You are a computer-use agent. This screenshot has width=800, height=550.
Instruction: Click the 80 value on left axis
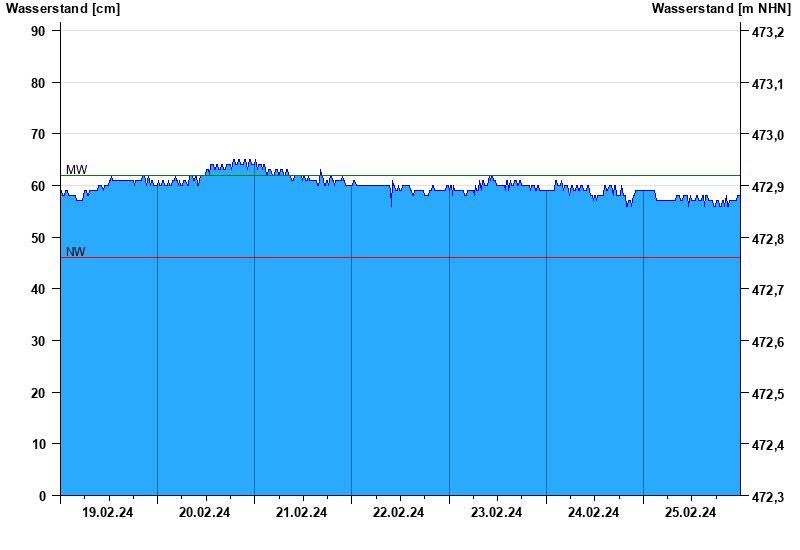38,83
